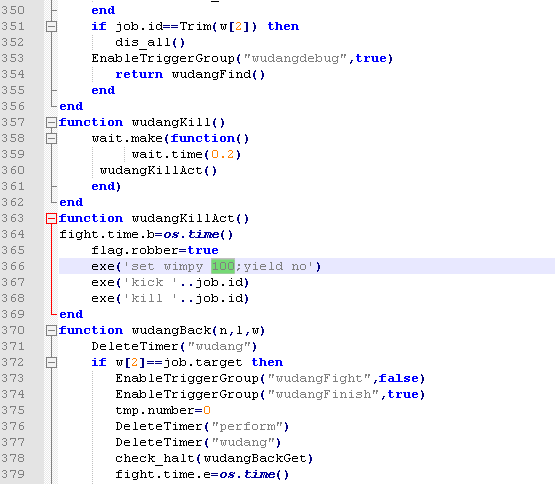555x484 pixels.
Task: Click the wudangKillAct() call on line 360
Action: pyautogui.click(x=158, y=170)
